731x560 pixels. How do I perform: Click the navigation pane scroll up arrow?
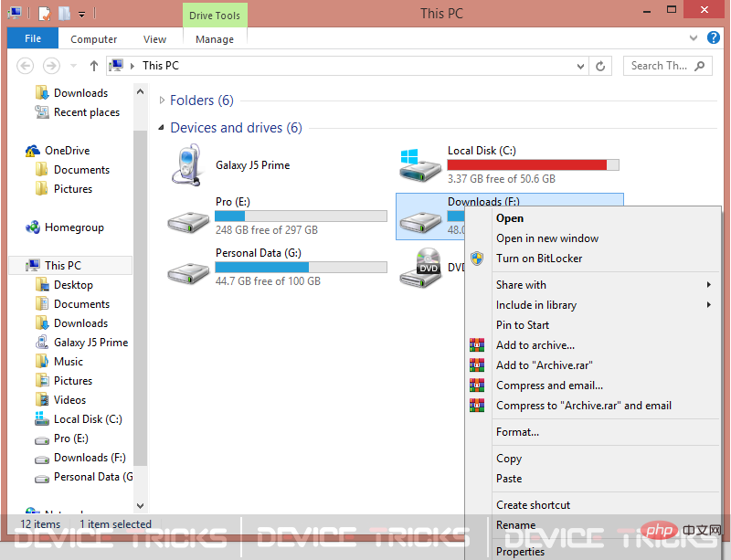coord(140,92)
